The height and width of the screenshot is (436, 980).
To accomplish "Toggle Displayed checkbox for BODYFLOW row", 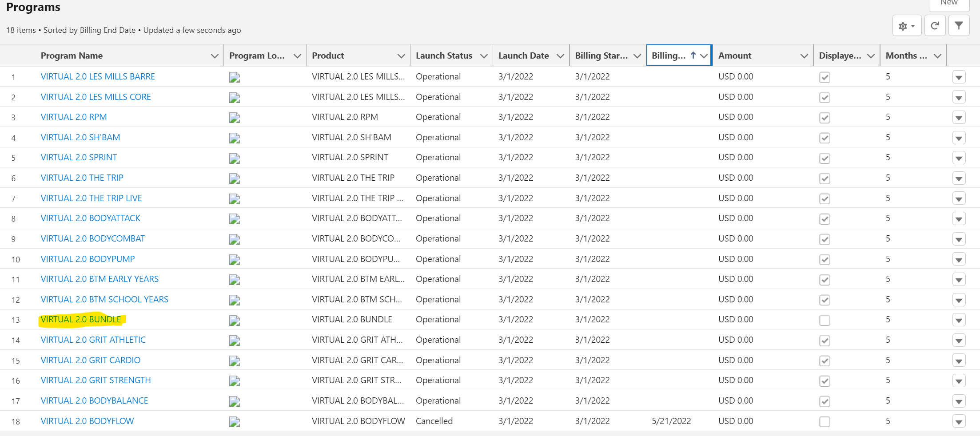I will [825, 421].
